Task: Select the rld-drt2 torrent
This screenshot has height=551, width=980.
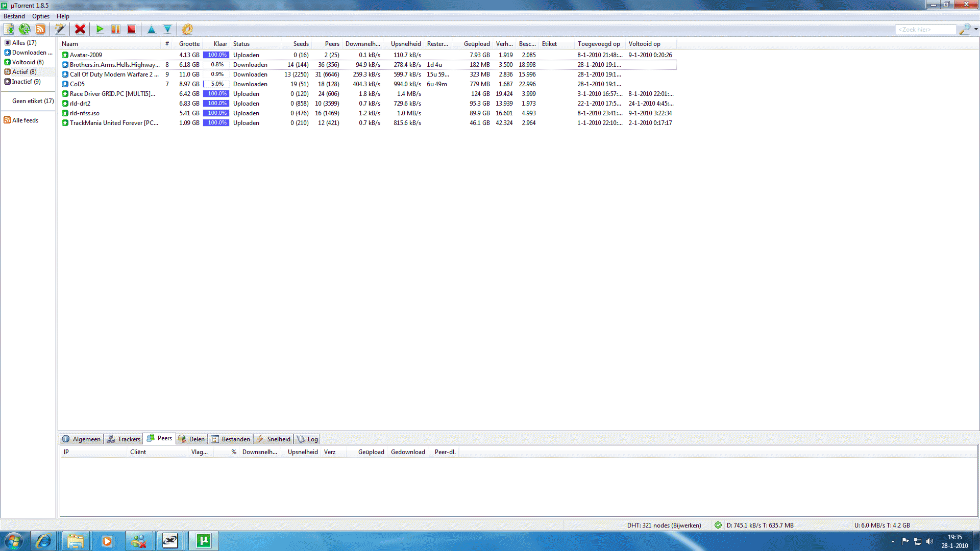Action: pyautogui.click(x=368, y=104)
